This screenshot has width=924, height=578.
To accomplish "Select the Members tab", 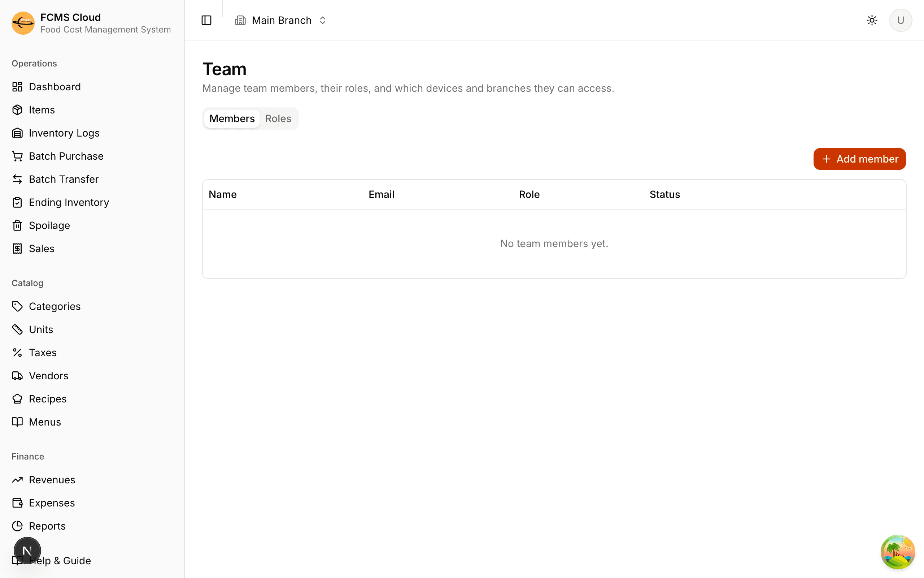I will click(232, 118).
